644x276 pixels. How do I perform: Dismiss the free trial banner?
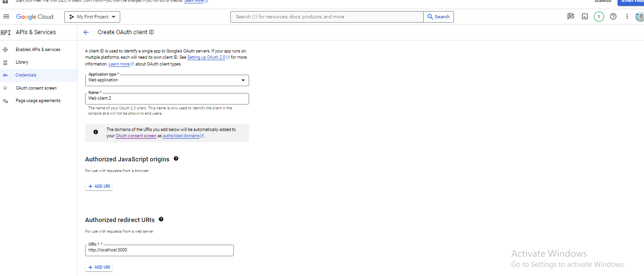[x=603, y=1]
